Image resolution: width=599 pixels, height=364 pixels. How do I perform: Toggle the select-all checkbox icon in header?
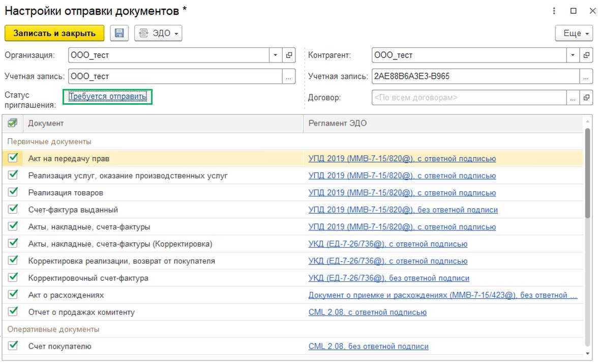coord(13,123)
